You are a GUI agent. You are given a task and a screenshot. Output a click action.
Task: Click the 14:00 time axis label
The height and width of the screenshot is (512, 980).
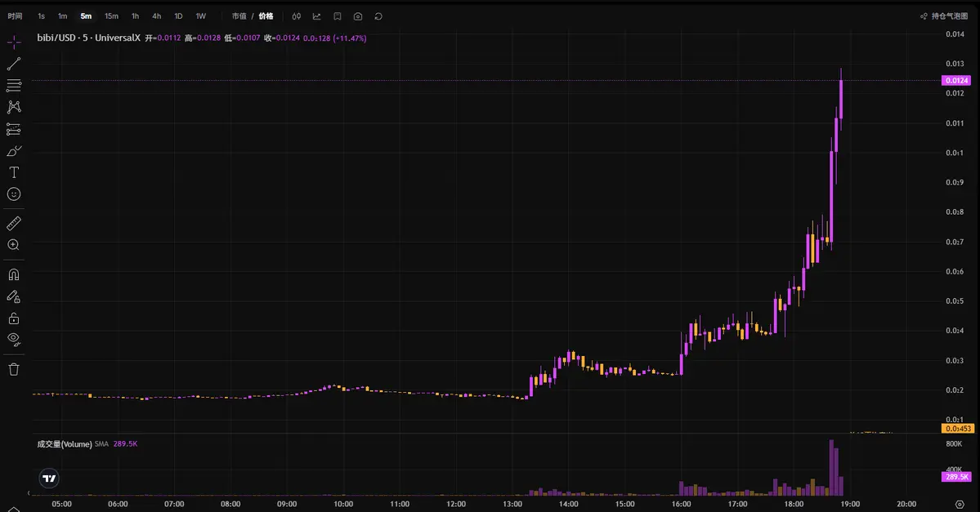click(568, 504)
